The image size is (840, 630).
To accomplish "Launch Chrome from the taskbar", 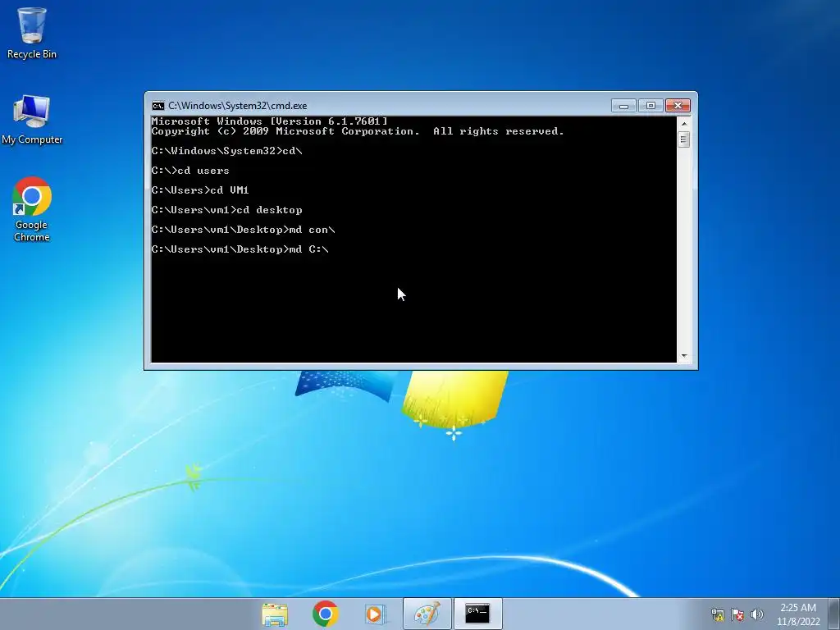I will [x=326, y=614].
